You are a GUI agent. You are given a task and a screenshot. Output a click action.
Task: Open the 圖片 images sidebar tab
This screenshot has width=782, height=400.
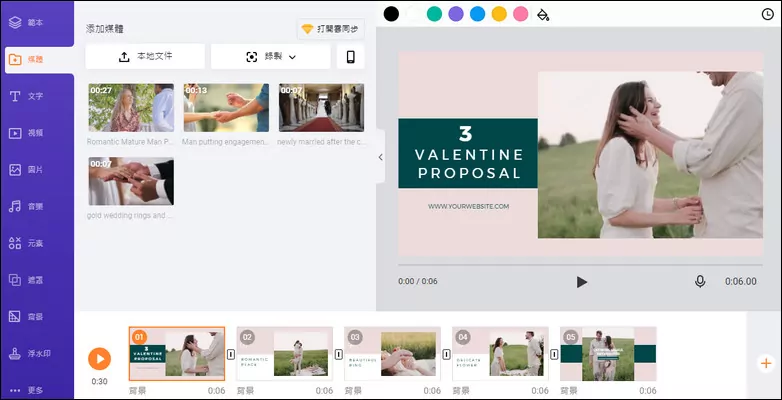26,170
